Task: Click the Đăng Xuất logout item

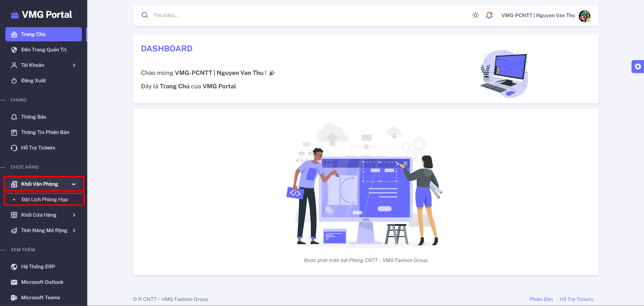Action: point(44,81)
